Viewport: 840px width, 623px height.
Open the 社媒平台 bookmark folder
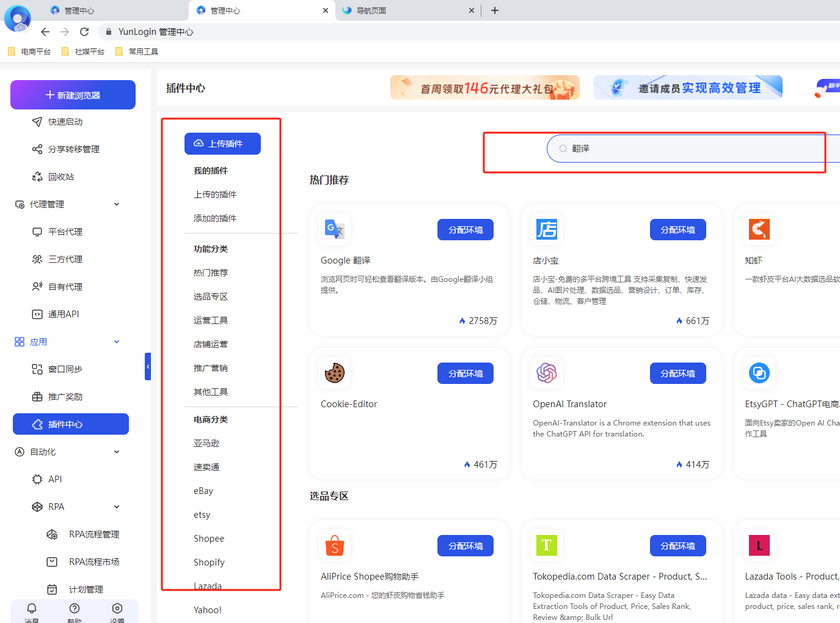pos(83,52)
